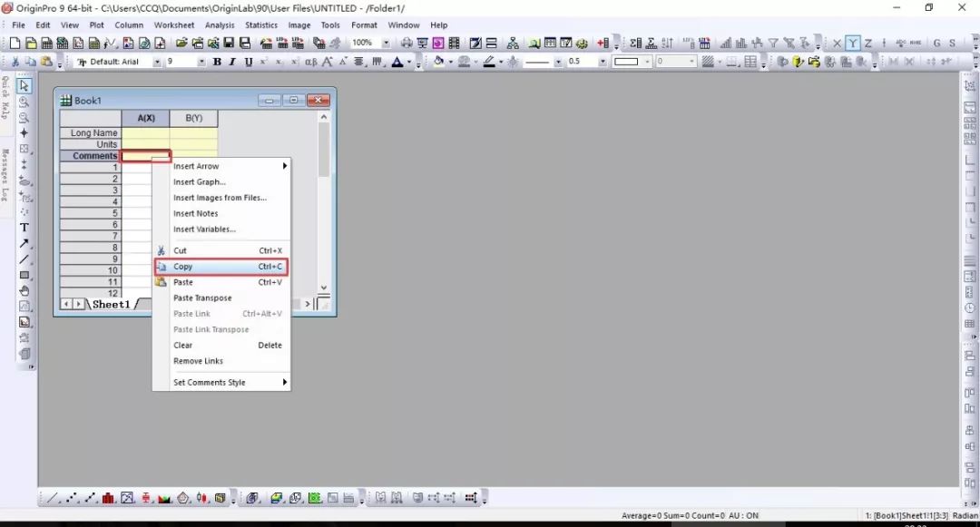Screen dimensions: 980x527
Task: Open the File menu
Action: (19, 25)
